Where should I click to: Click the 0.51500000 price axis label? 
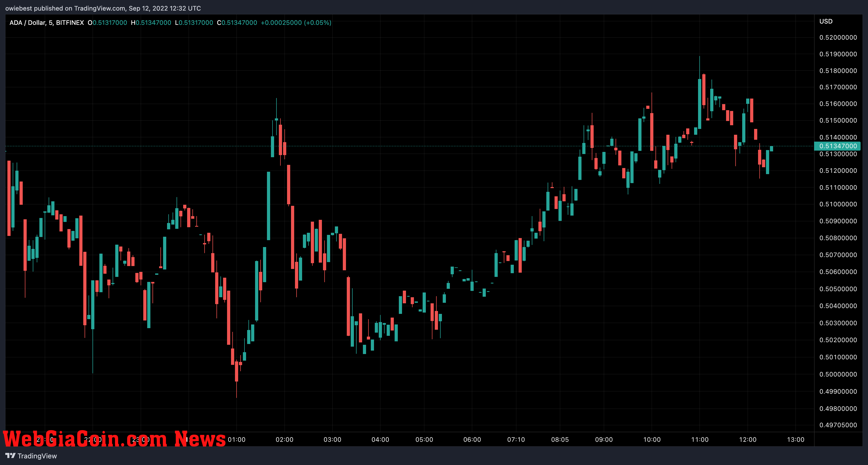pyautogui.click(x=838, y=120)
